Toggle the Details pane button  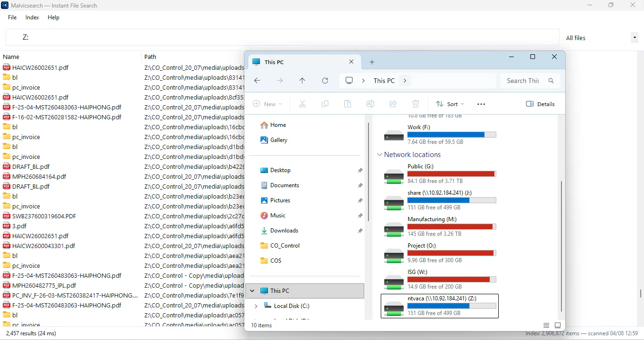[541, 104]
